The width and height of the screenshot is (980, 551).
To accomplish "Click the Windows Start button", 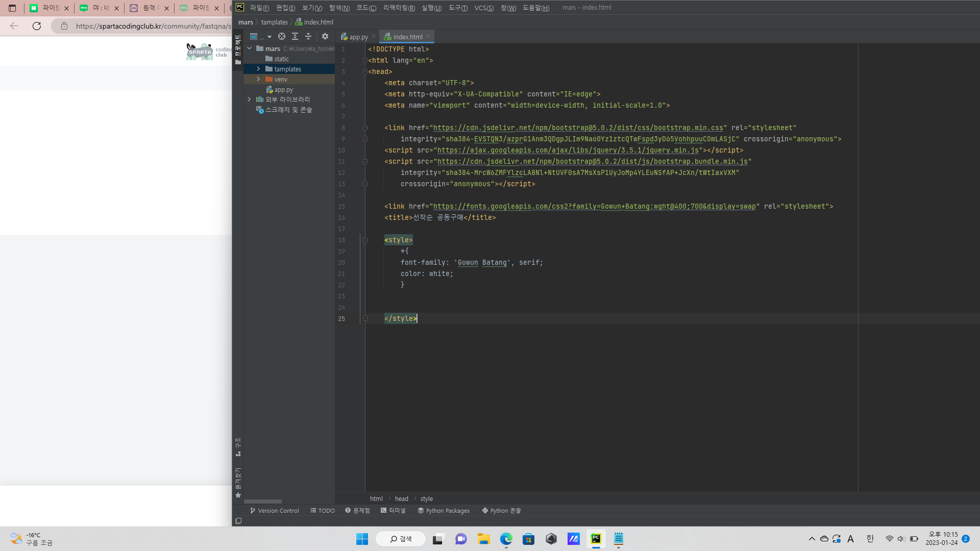I will point(362,539).
